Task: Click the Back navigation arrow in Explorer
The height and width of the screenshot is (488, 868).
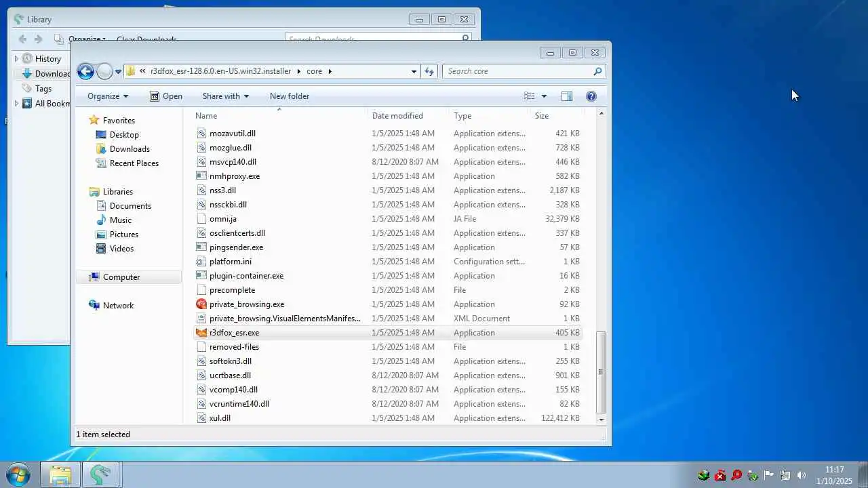Action: click(x=85, y=71)
